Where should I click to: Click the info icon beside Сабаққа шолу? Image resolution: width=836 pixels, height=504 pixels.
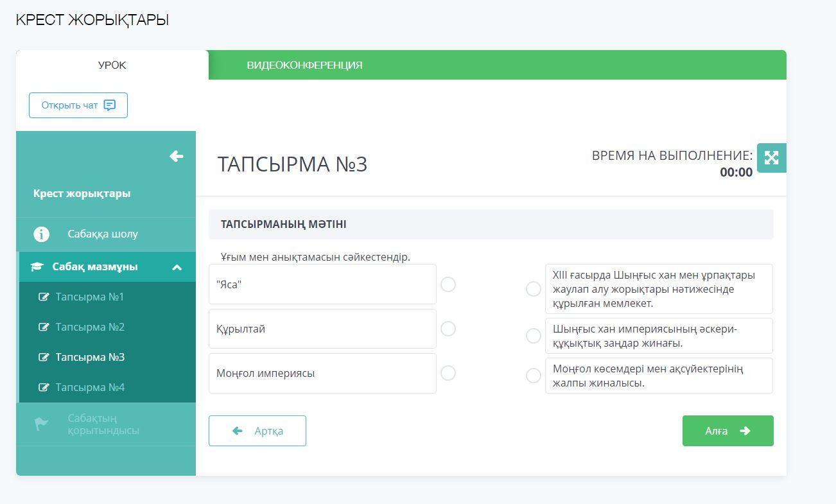coord(41,234)
